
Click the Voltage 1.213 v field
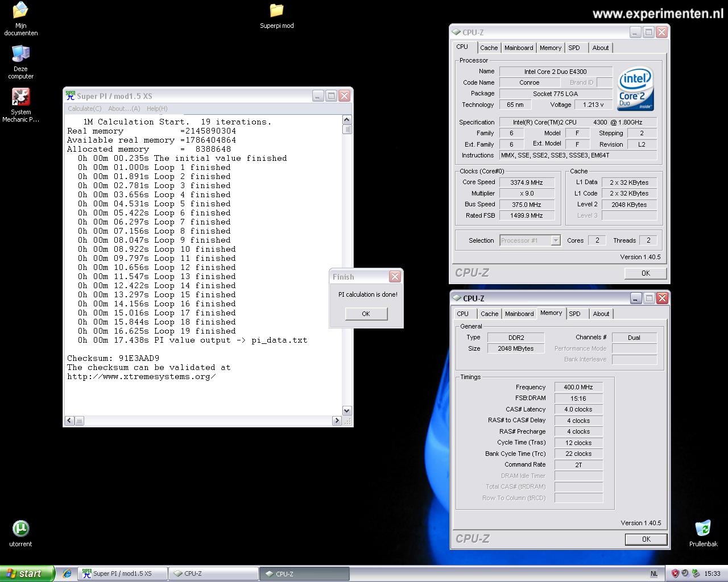tap(593, 105)
